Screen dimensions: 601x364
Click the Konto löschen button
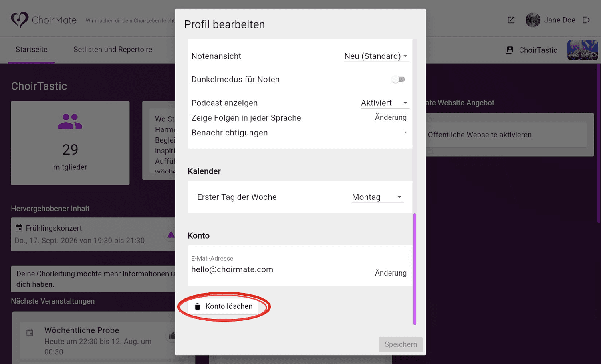pyautogui.click(x=223, y=306)
